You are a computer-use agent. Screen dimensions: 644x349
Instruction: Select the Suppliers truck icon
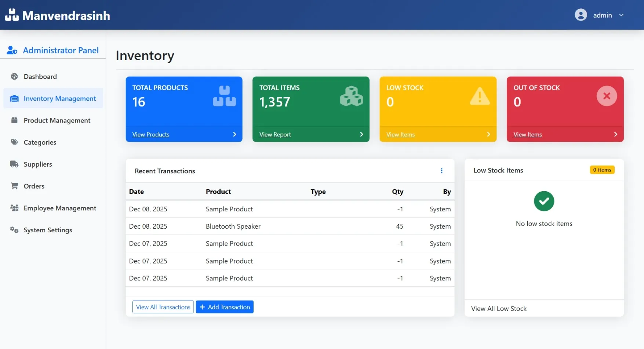click(14, 164)
